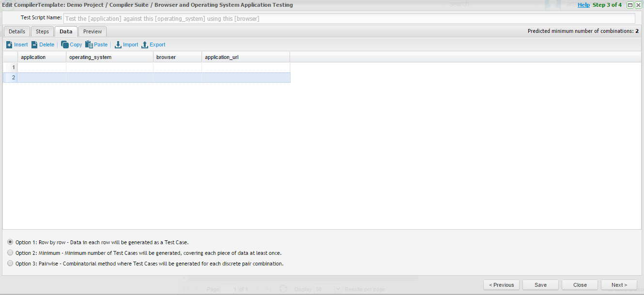Maximize the Edit CompilerTemplate dialog
This screenshot has width=644, height=295.
[x=630, y=5]
